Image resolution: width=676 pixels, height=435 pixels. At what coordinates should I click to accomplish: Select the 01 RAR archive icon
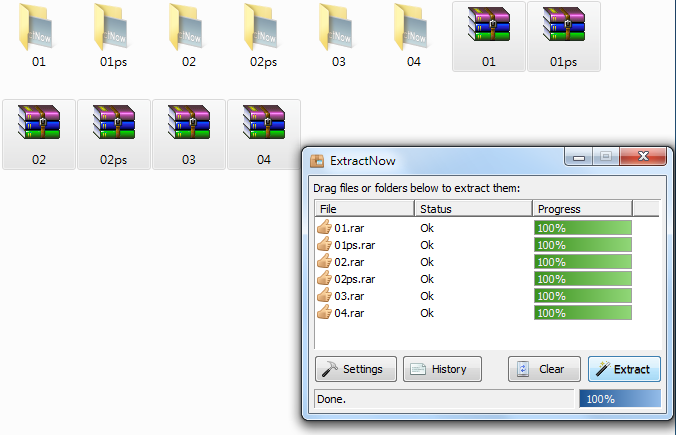coord(489,25)
